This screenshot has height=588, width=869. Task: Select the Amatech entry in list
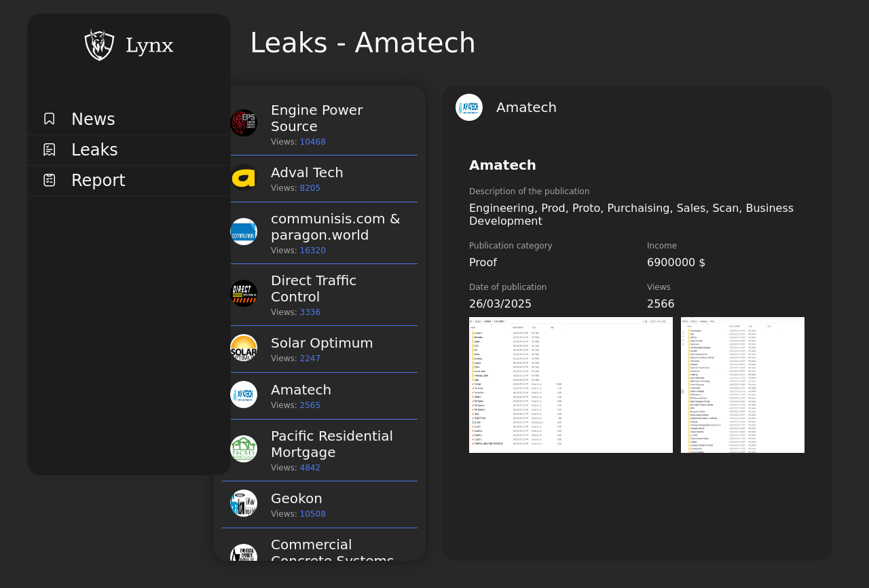click(x=320, y=396)
